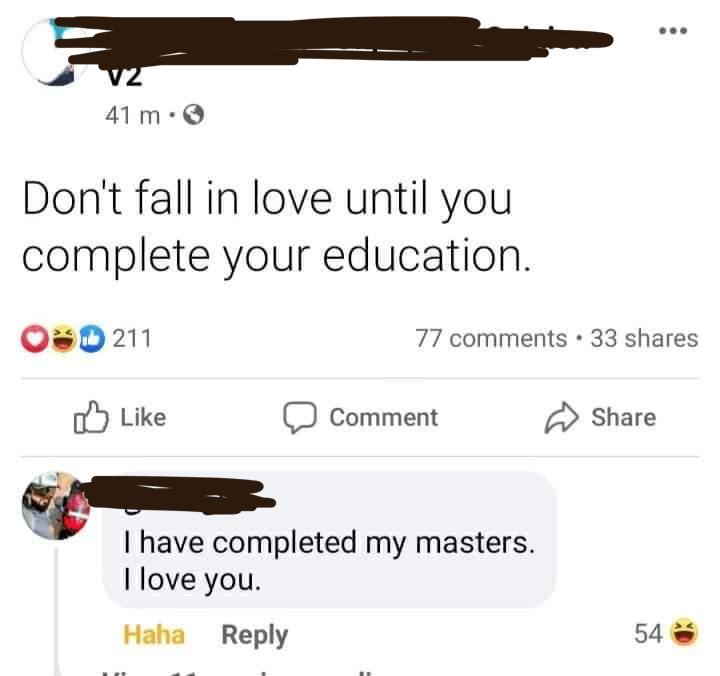
Task: Toggle the Haha reaction on the comment
Action: pos(154,635)
